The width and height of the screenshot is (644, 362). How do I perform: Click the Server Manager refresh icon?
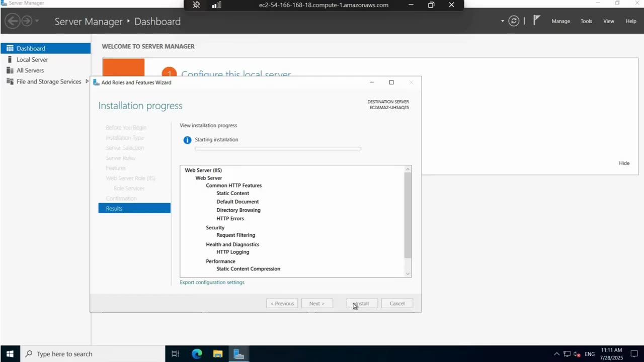click(x=514, y=21)
